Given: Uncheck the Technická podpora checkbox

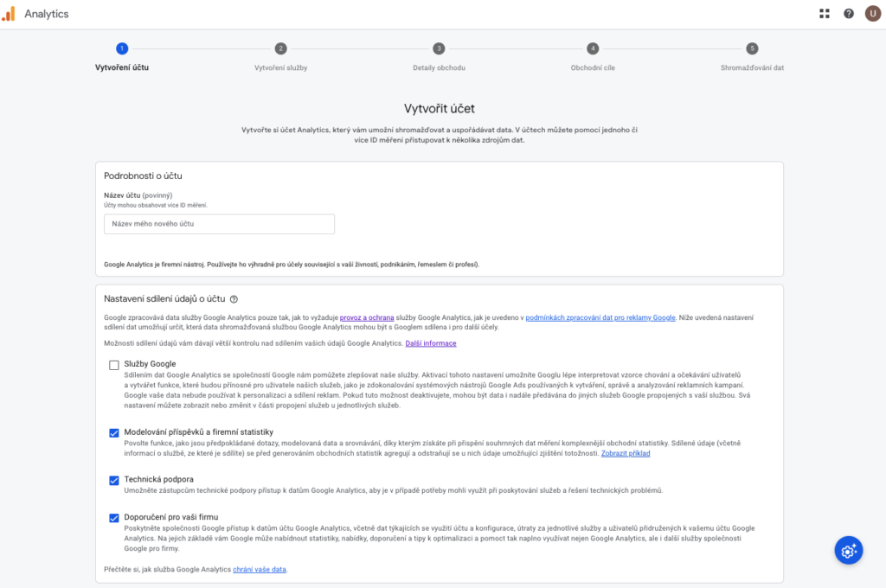Looking at the screenshot, I should click(114, 480).
